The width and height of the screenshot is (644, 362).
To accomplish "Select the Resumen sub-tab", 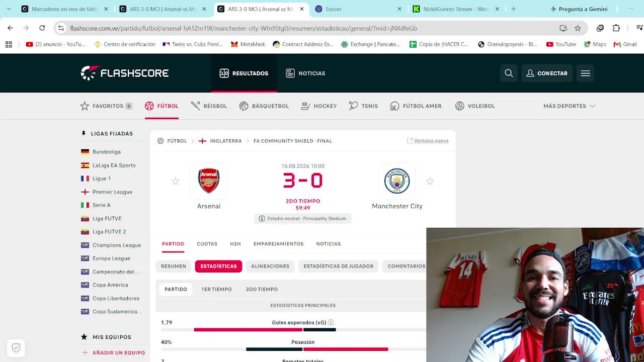I will (174, 266).
